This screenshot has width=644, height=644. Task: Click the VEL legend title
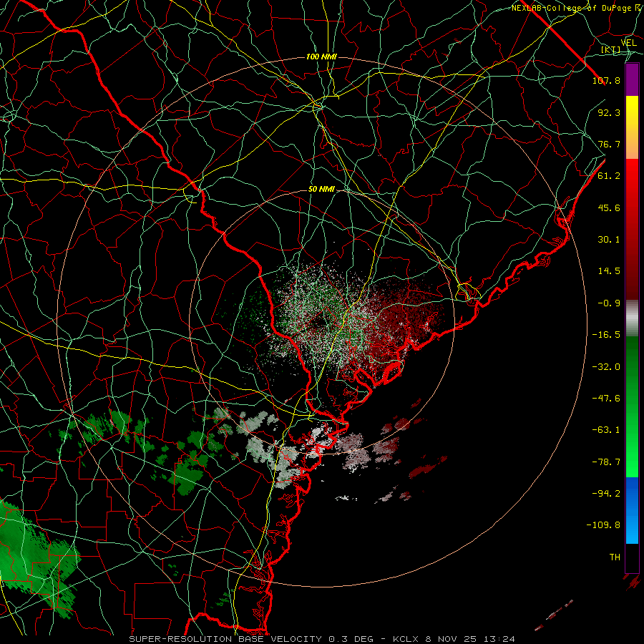pos(629,43)
